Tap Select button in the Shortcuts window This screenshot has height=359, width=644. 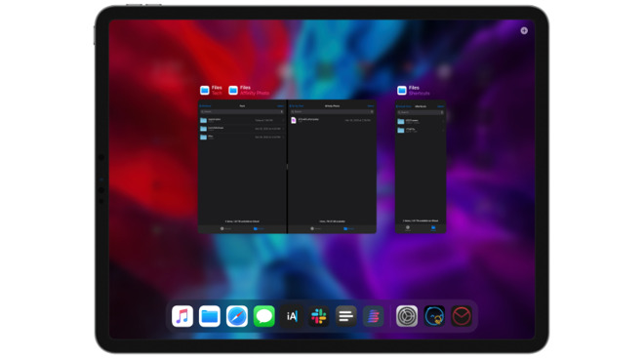tap(441, 106)
